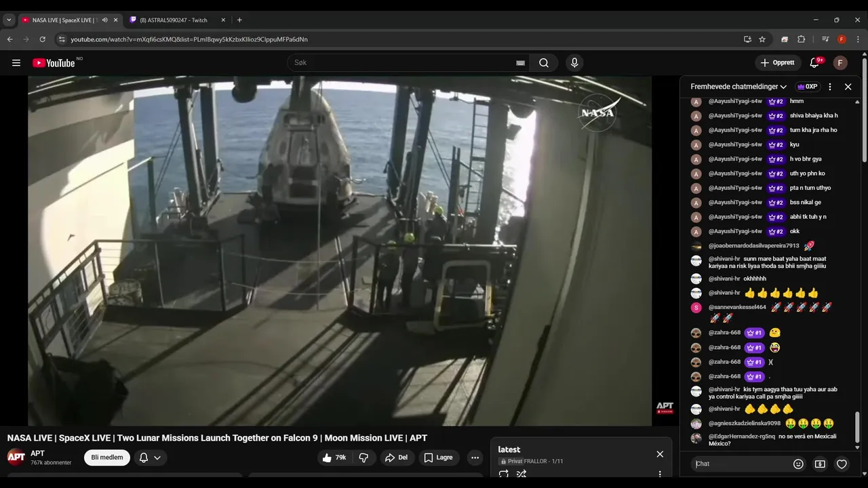Open emoji picker in chat box
The height and width of the screenshot is (488, 868).
click(798, 464)
